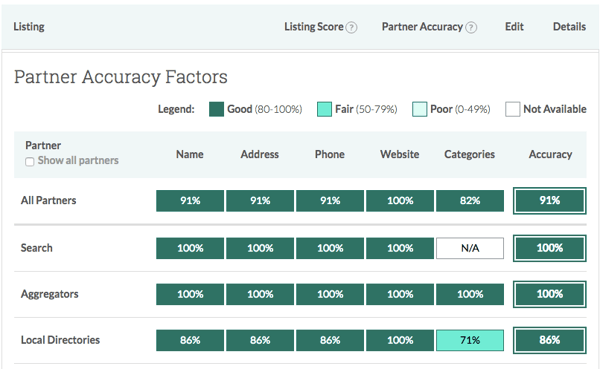Image resolution: width=600 pixels, height=369 pixels.
Task: Select the All Partners row label
Action: [49, 200]
